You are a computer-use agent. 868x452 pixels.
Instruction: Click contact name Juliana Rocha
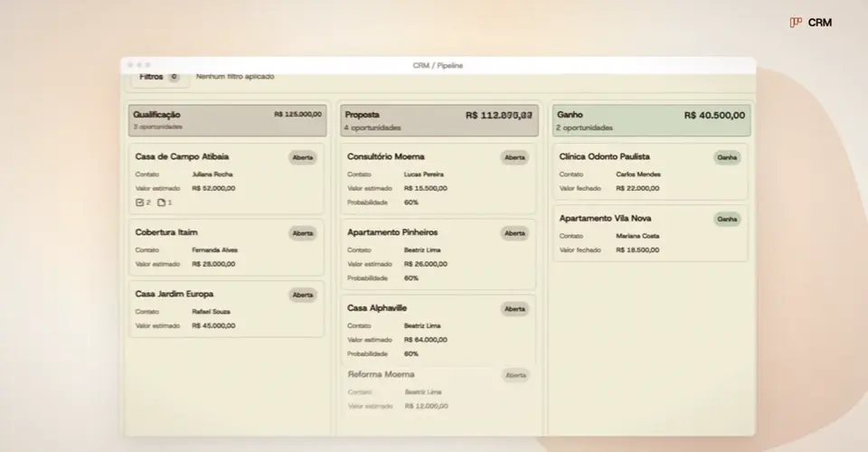click(212, 174)
